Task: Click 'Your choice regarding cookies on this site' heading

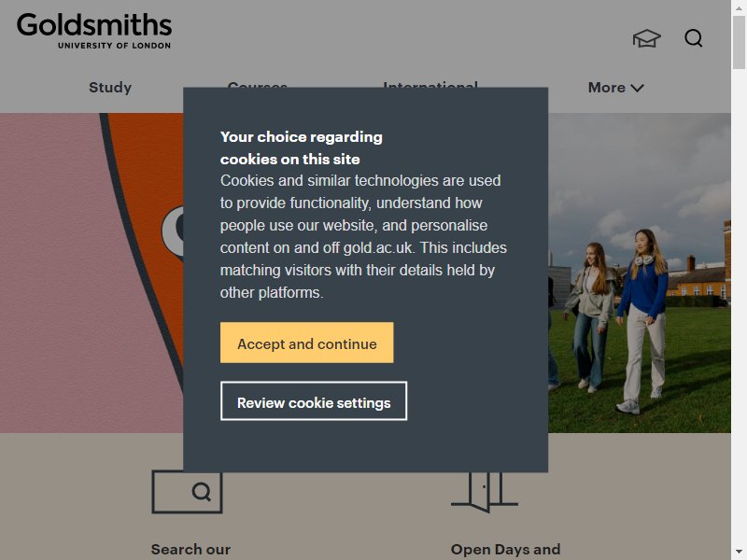Action: 301,147
